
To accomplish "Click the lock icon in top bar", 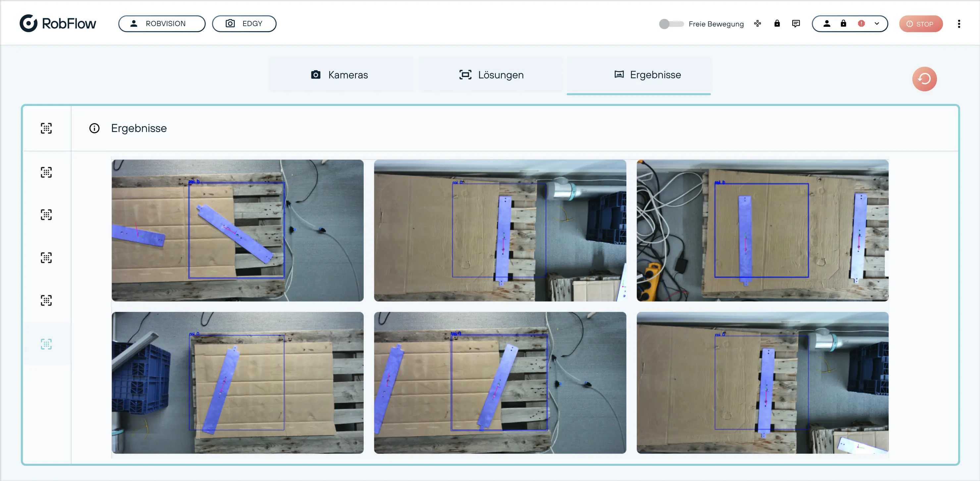I will 777,24.
